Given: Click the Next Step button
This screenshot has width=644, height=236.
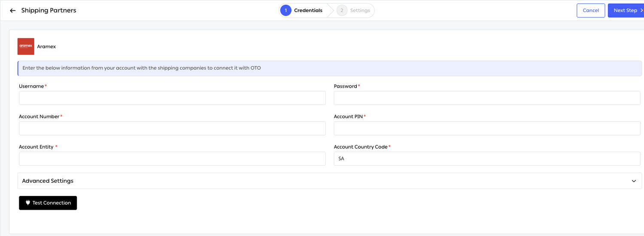Looking at the screenshot, I should tap(626, 10).
